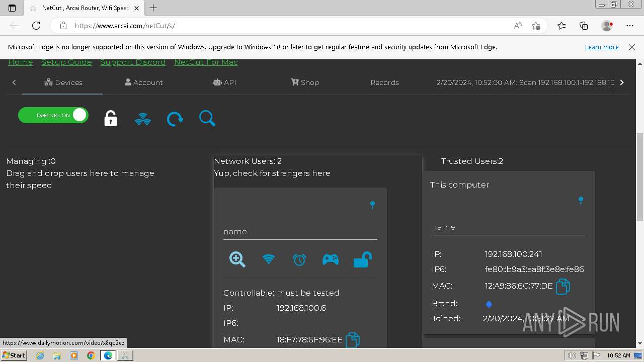The height and width of the screenshot is (362, 644).
Task: Click the volume icon in system tray
Action: (572, 355)
